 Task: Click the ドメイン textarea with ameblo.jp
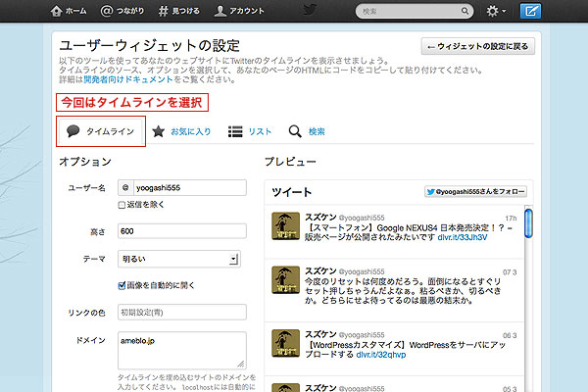182,351
